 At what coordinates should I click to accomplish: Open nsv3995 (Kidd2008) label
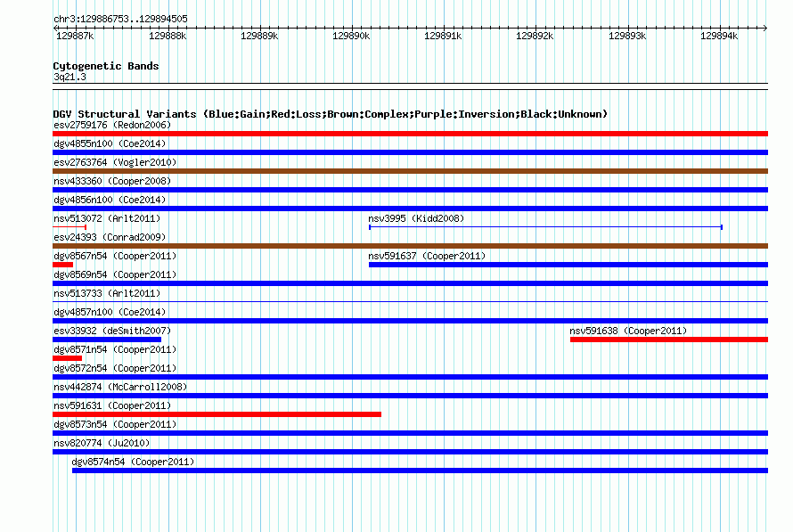click(416, 218)
